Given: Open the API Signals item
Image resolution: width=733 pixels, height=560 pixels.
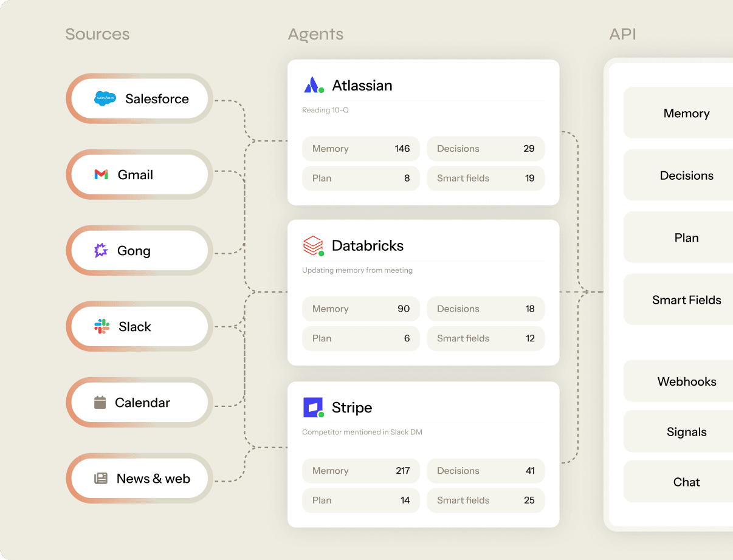Looking at the screenshot, I should point(678,432).
